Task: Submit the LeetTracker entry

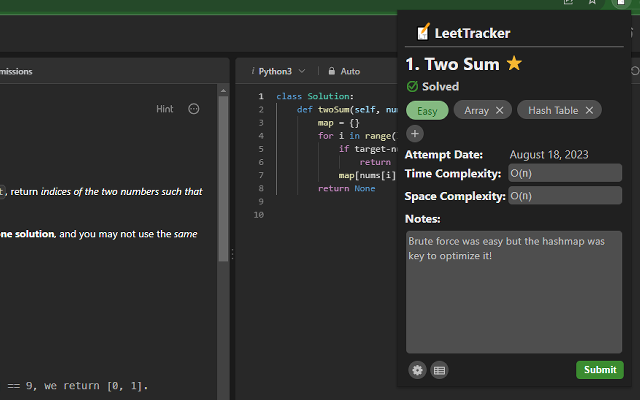Action: click(x=600, y=370)
